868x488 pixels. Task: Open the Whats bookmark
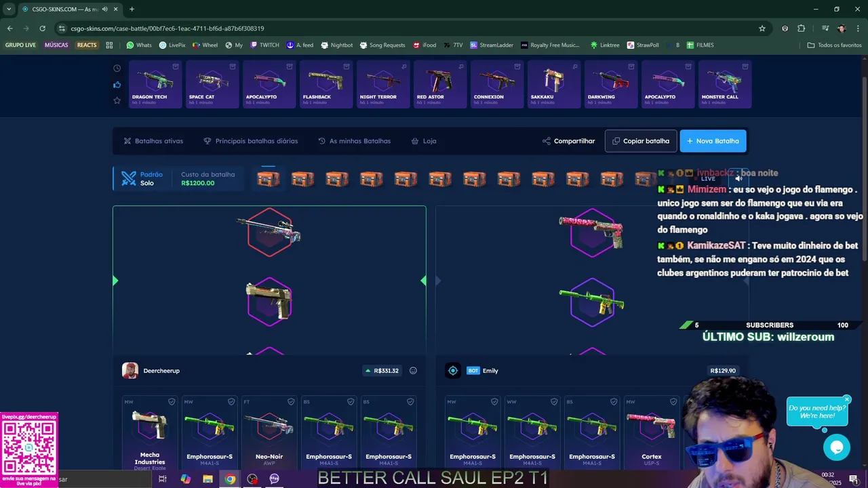[139, 45]
